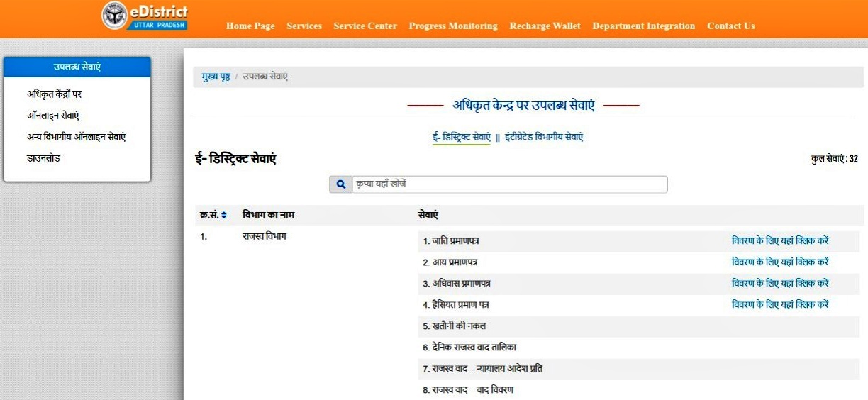Image resolution: width=868 pixels, height=400 pixels.
Task: Open Recharge Wallet menu
Action: pos(545,26)
